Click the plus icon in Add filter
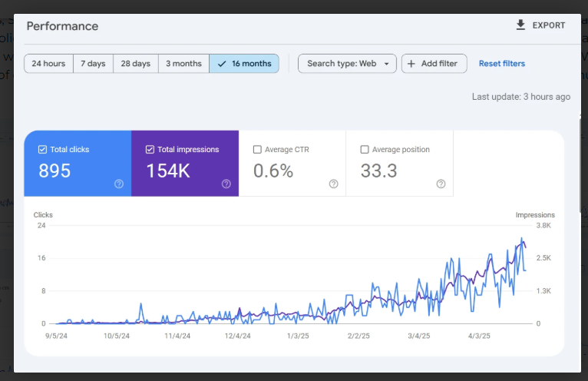This screenshot has height=381, width=588. click(x=411, y=64)
